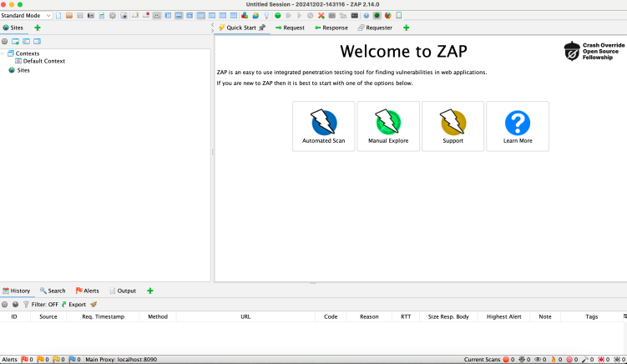Screen dimensions: 627x364
Task: Click the grey circle icon under Sites tab
Action: (4, 41)
